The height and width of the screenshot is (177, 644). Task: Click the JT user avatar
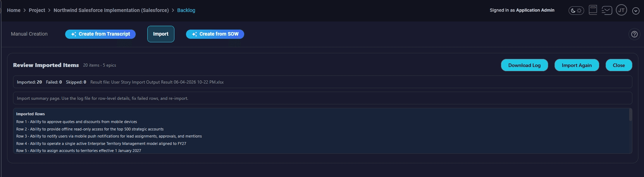point(621,10)
